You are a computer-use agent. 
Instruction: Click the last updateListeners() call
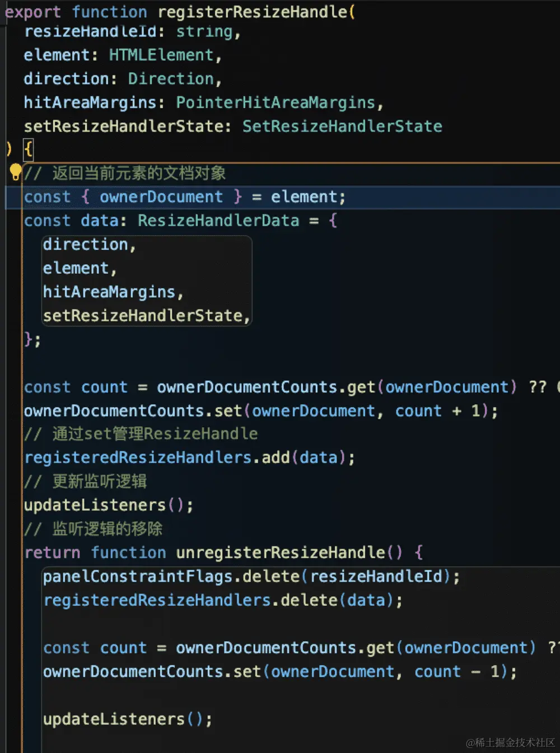pyautogui.click(x=123, y=719)
